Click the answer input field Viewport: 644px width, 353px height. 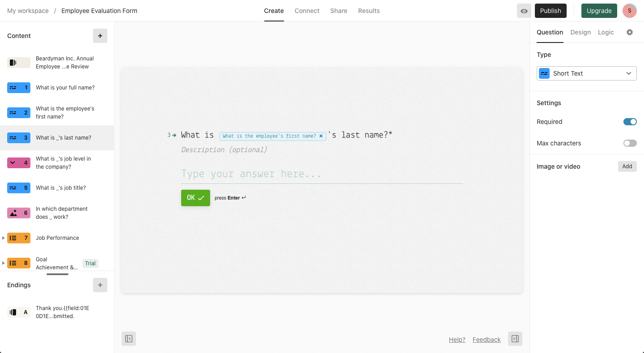tap(322, 174)
